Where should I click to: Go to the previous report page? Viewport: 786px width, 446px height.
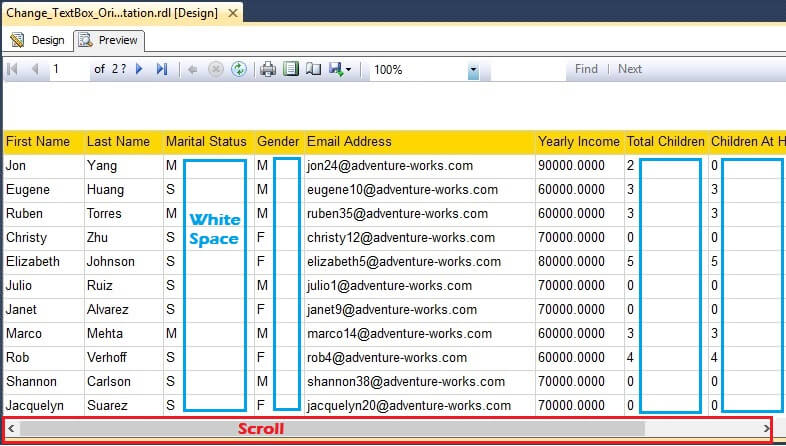(x=35, y=69)
